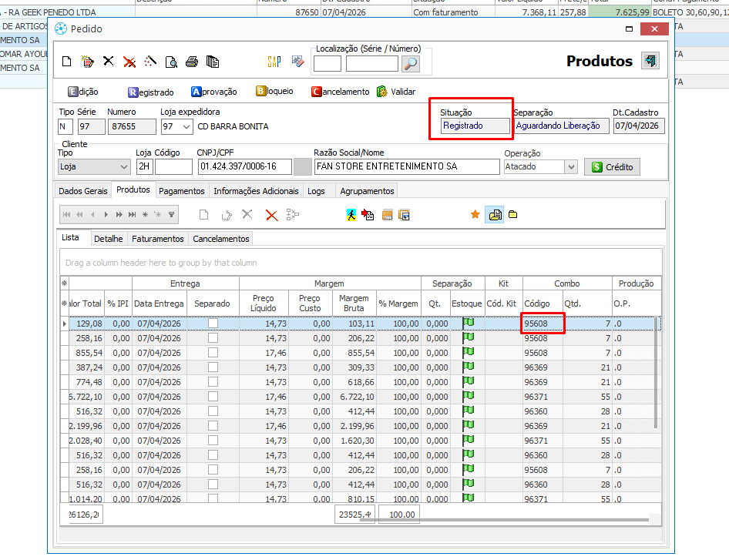Click the yellow folder icon in products toolbar

pyautogui.click(x=512, y=215)
